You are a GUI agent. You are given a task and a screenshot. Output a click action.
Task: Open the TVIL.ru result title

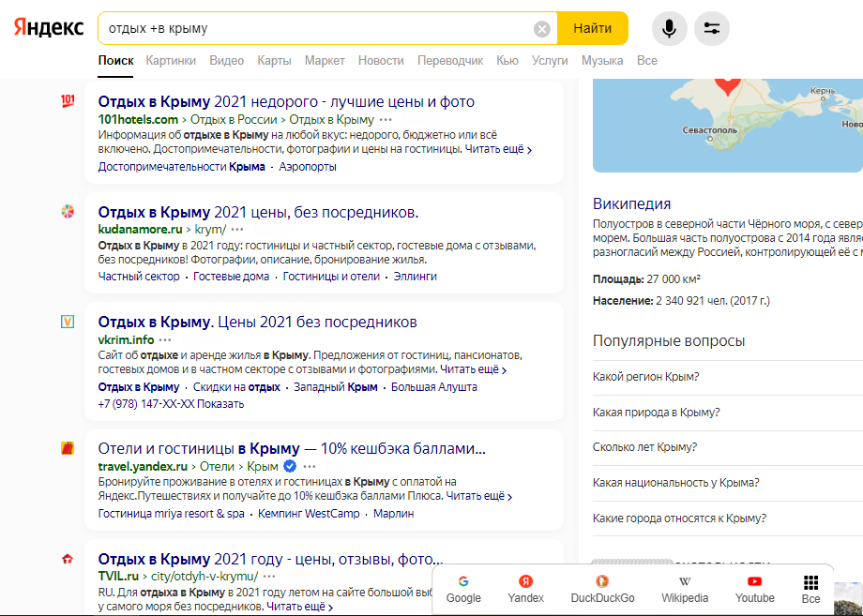(270, 560)
